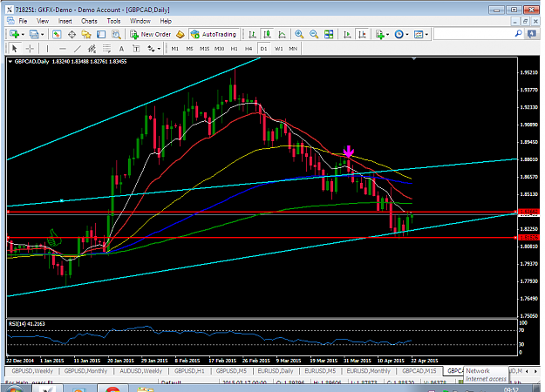The image size is (545, 392).
Task: Toggle the AutoTrading button
Action: (x=214, y=34)
